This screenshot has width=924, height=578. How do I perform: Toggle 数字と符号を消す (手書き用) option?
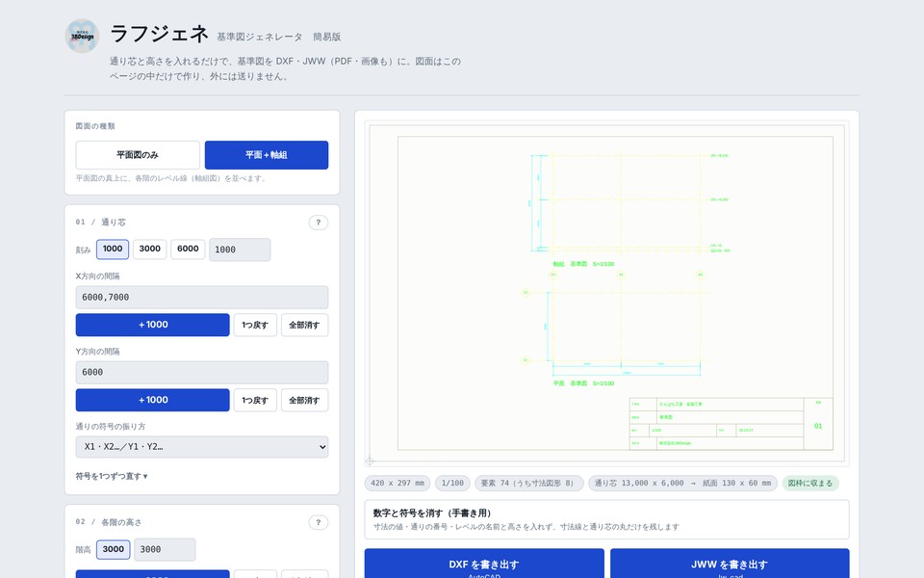pos(607,519)
